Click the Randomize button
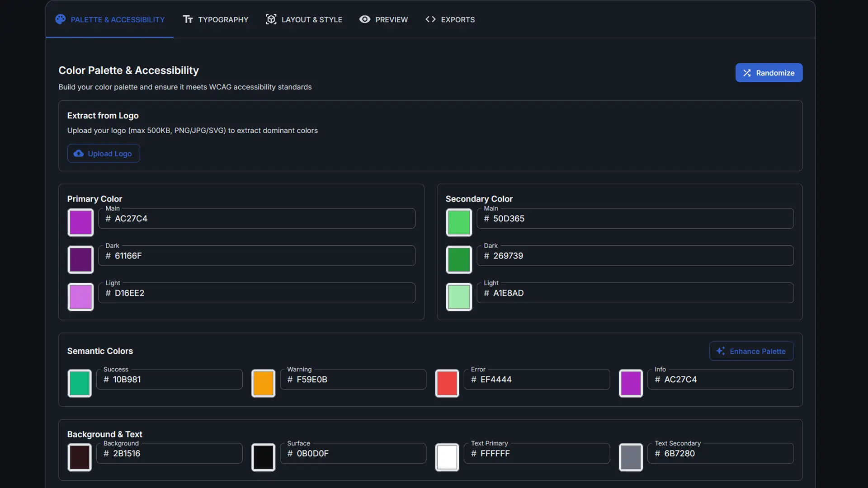Screen dimensions: 868x488 [769, 73]
